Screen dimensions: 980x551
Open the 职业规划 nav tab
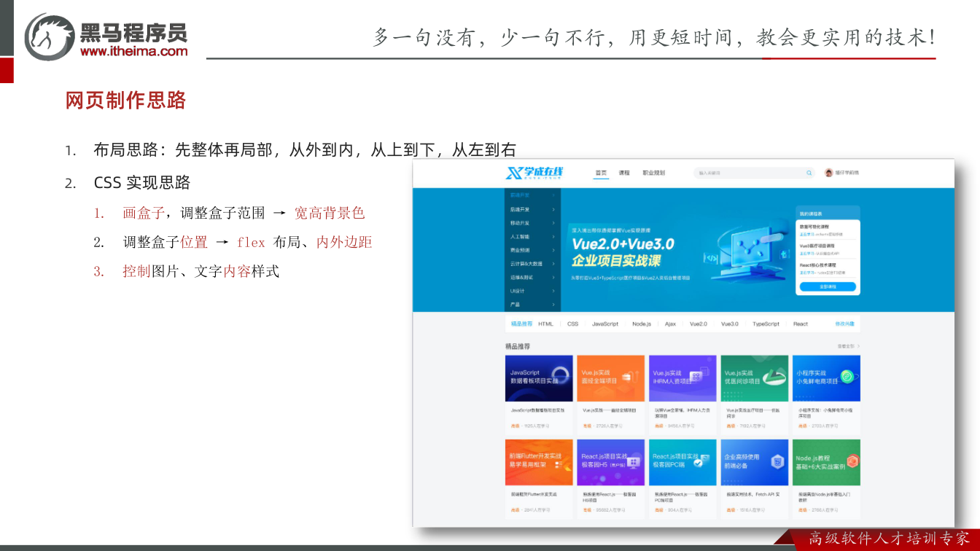point(653,173)
